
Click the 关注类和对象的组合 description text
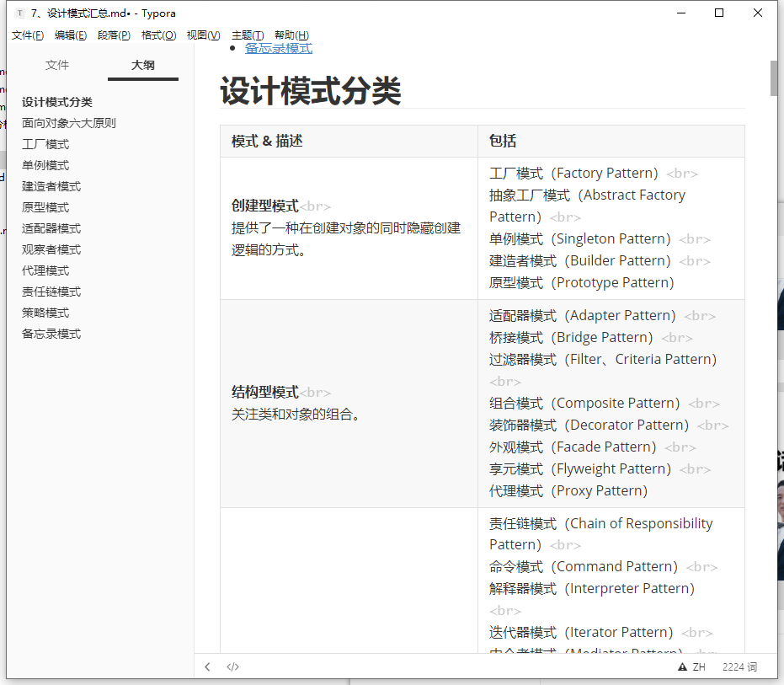click(x=296, y=415)
